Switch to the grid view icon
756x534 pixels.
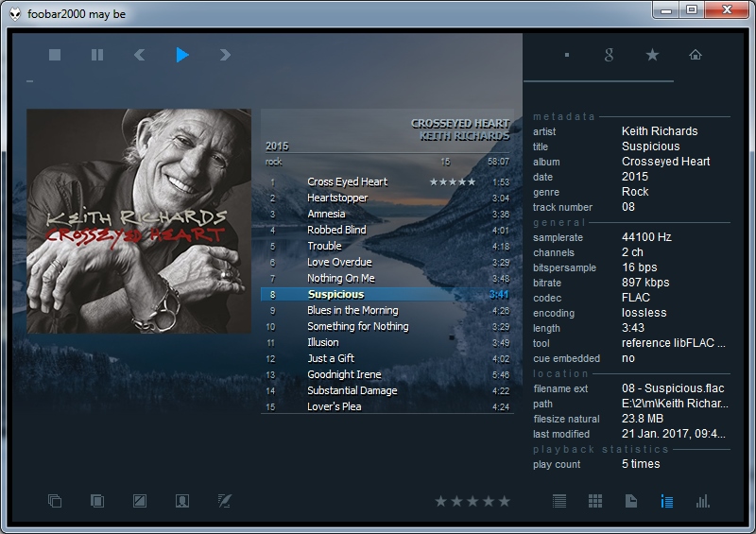(595, 501)
